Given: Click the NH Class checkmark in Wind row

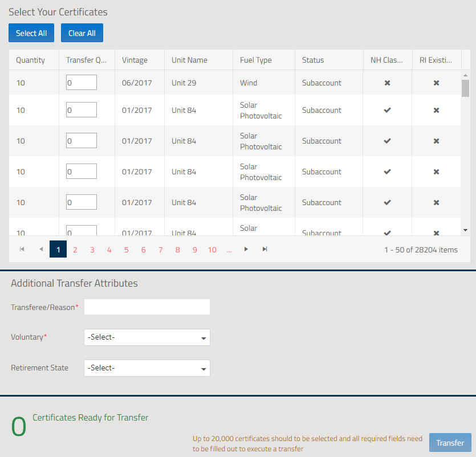Looking at the screenshot, I should click(x=387, y=83).
